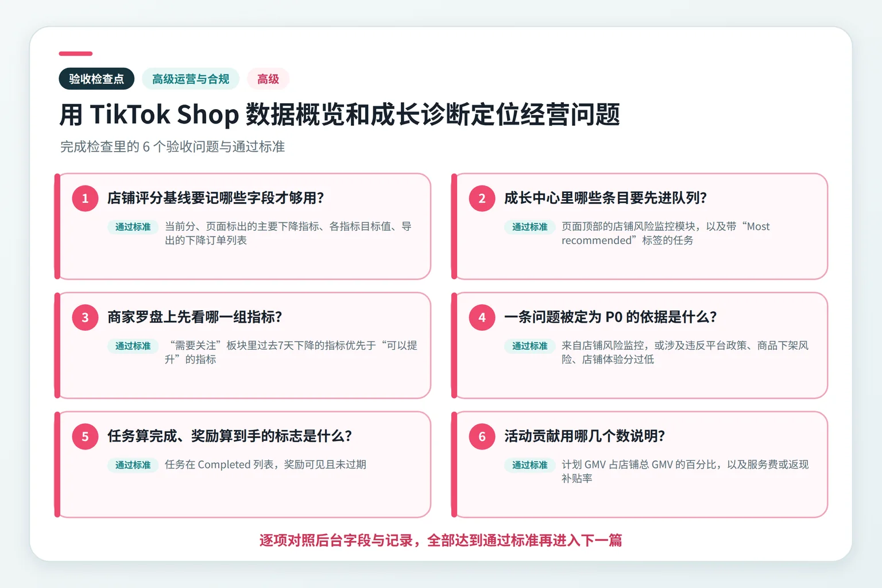This screenshot has width=882, height=588.
Task: Click the number 2 circle badge
Action: (482, 198)
